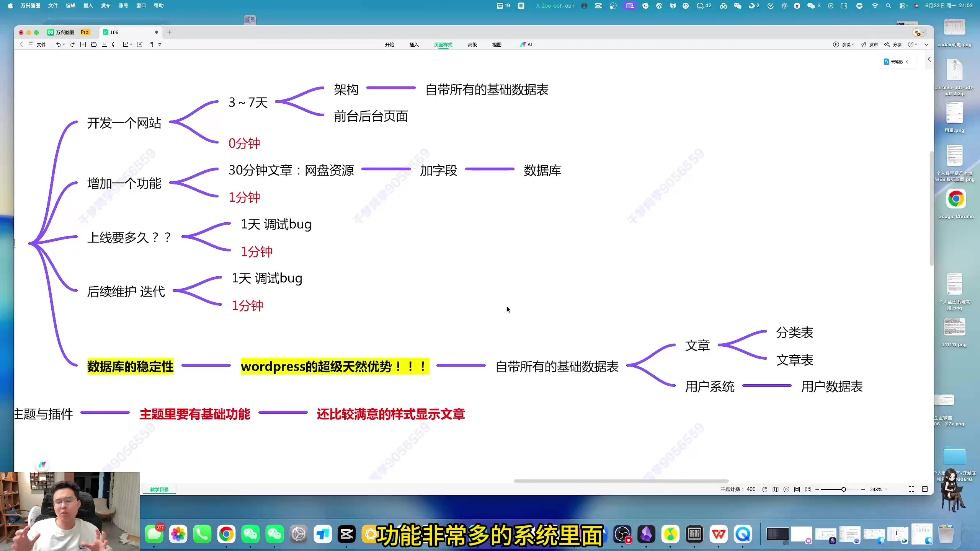Open export options dropdown arrow
980x551 pixels.
click(x=131, y=44)
